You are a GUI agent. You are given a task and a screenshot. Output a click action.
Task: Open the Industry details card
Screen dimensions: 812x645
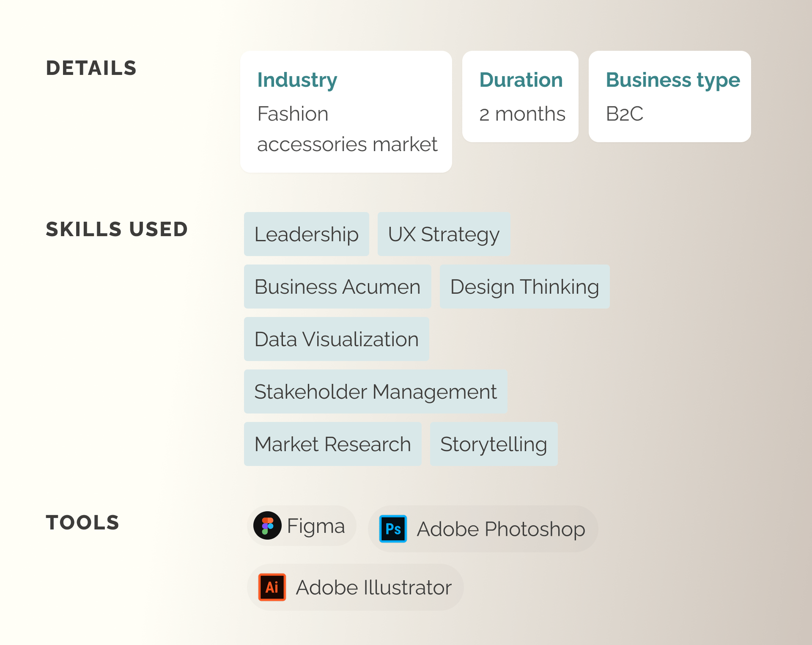346,112
